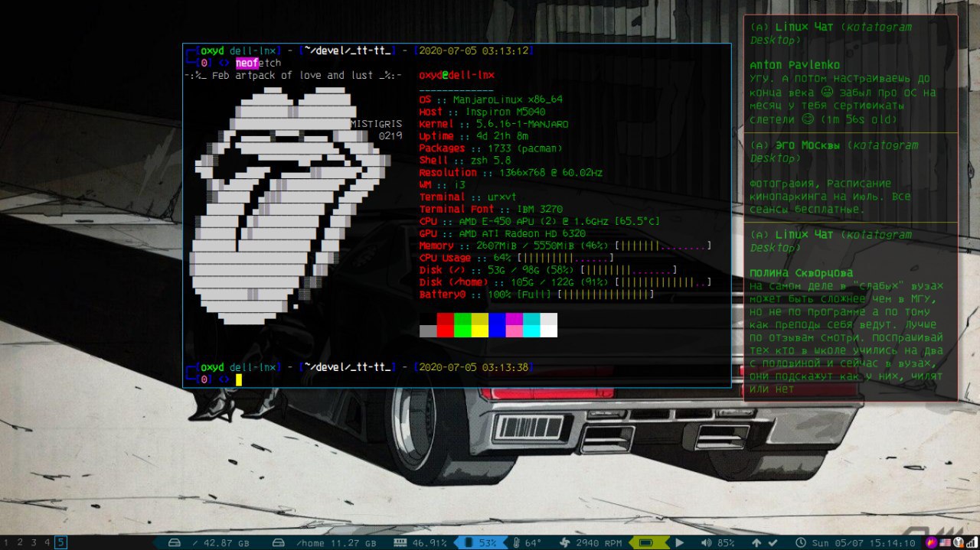
Task: Click the root disk drive icon
Action: pos(175,542)
